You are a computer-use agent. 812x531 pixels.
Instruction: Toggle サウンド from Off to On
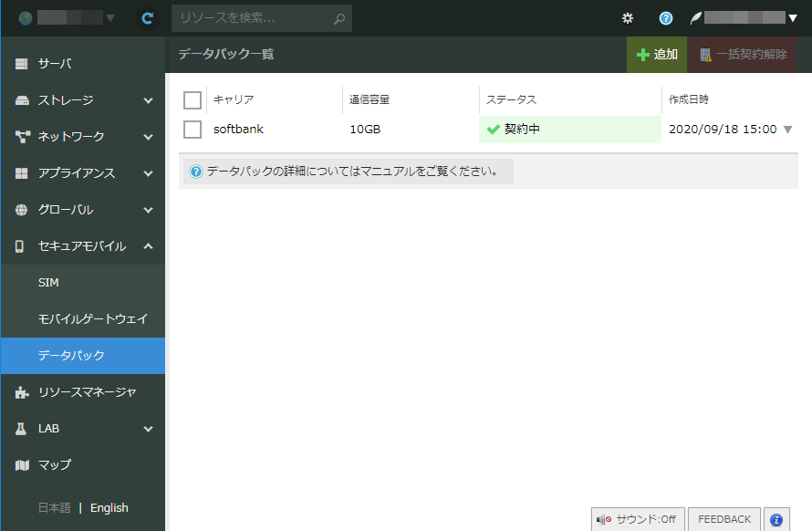coord(638,518)
